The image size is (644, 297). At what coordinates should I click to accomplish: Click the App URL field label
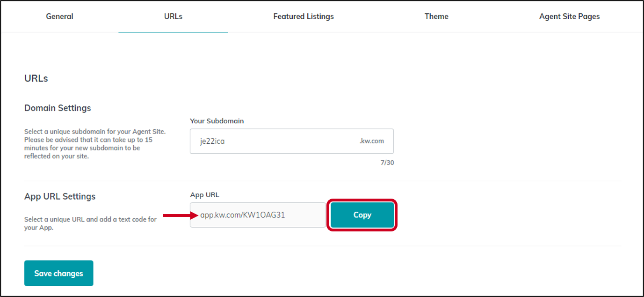point(204,195)
